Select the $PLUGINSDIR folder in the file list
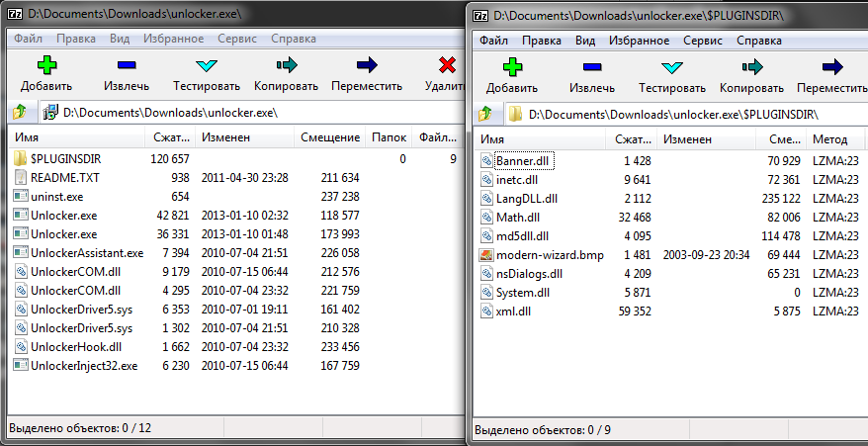Screen dimensions: 868x446 (x=65, y=159)
